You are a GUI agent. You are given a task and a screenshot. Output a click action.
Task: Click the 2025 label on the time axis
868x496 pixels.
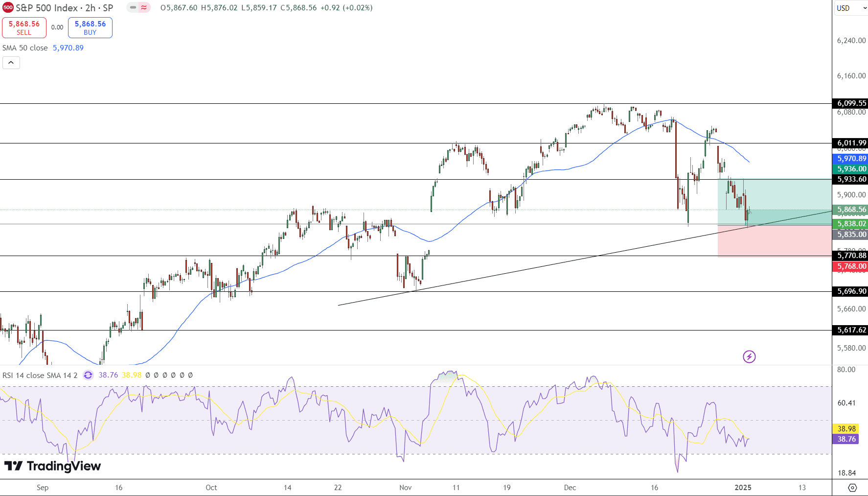743,488
